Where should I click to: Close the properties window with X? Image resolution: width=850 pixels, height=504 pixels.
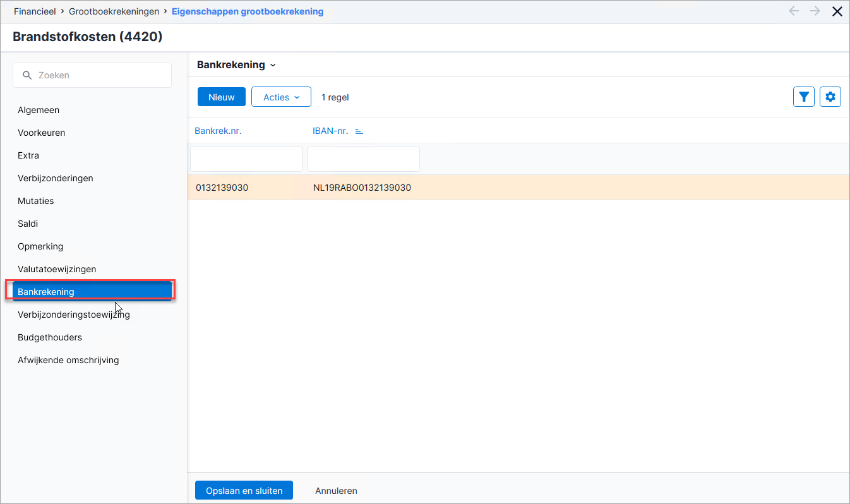click(837, 11)
